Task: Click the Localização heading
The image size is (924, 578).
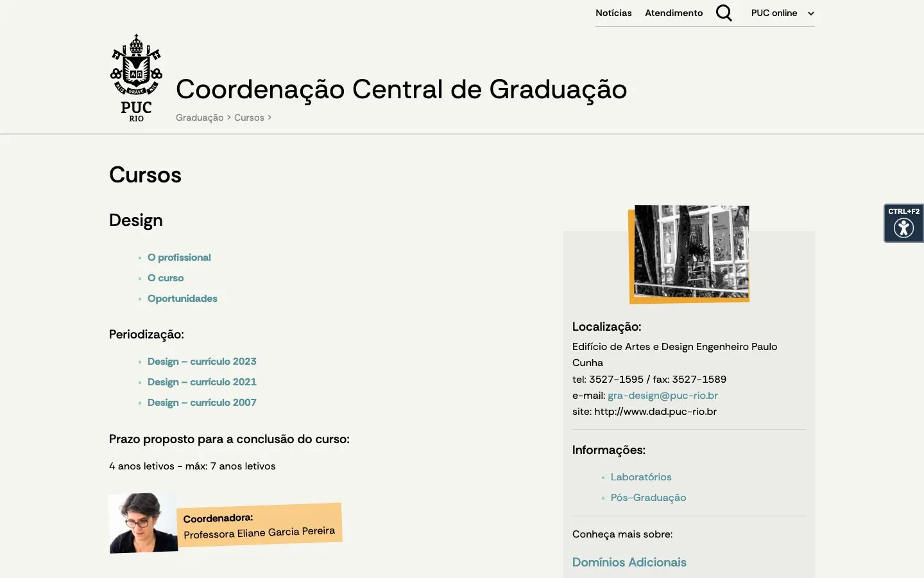Action: coord(607,327)
